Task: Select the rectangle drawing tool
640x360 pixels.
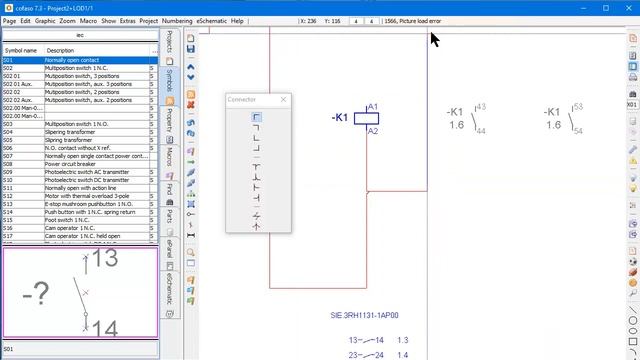Action: coord(633,341)
